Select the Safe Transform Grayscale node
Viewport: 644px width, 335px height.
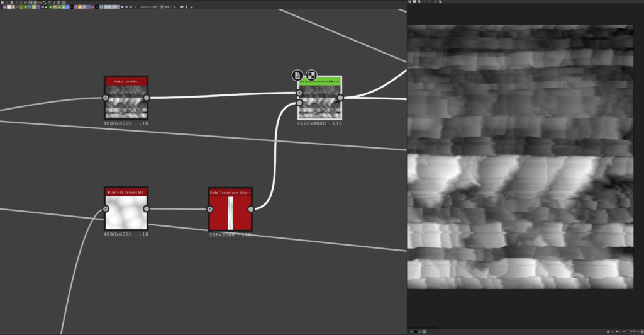click(x=230, y=209)
